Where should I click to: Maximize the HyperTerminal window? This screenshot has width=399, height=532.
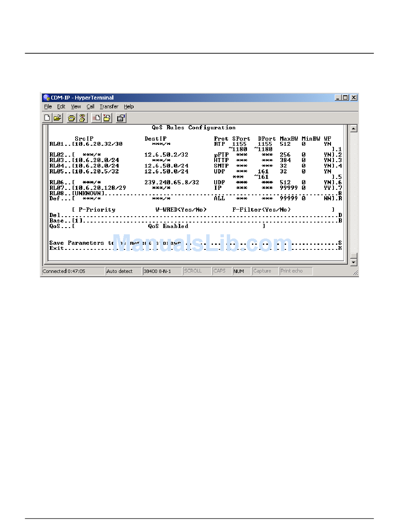point(345,97)
